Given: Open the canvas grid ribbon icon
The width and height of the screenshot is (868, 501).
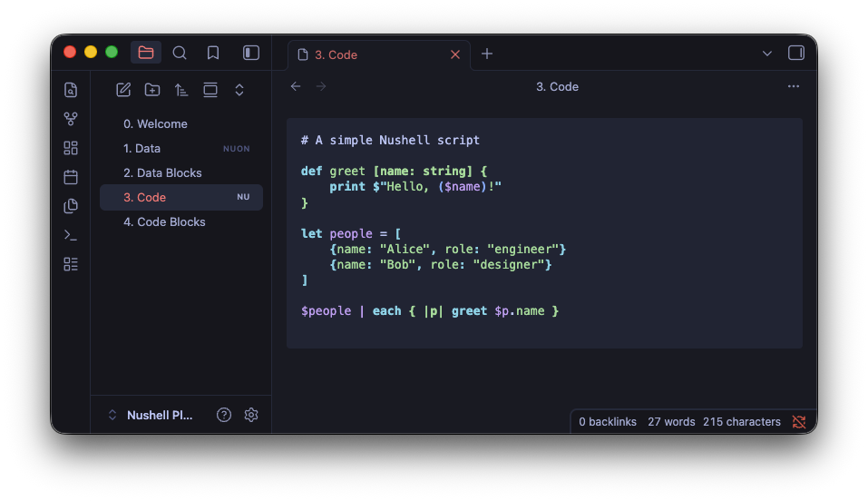Looking at the screenshot, I should coord(71,148).
